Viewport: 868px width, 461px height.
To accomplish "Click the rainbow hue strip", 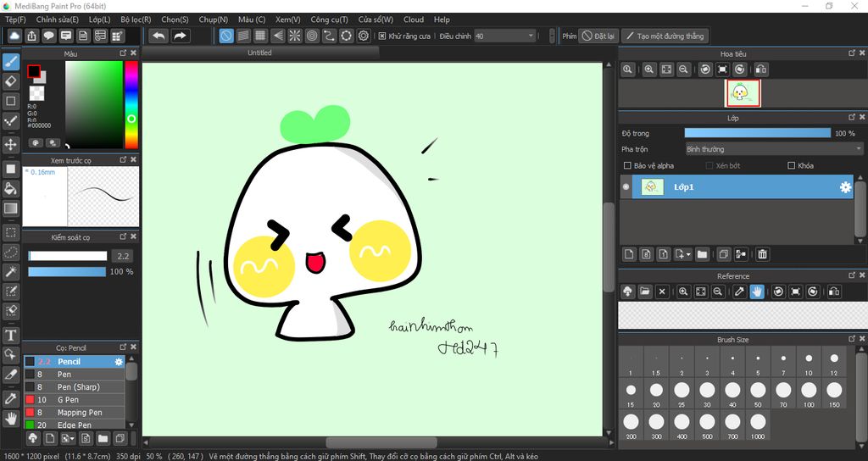I will point(131,104).
